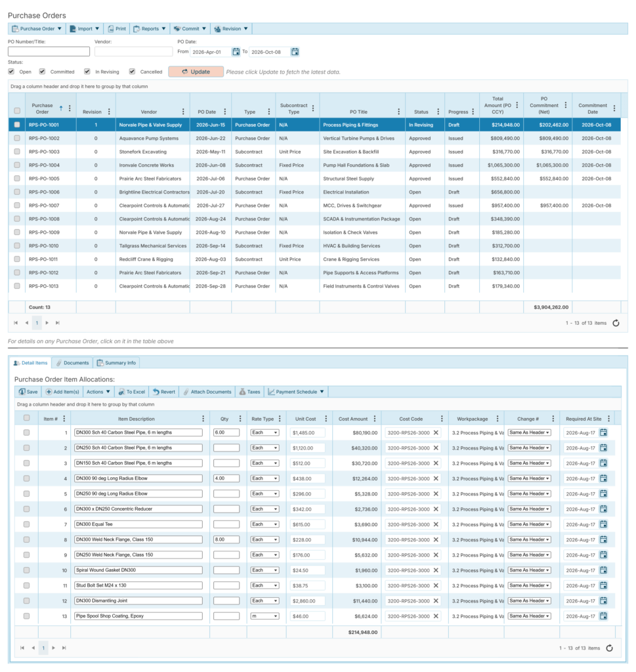
Task: Open Qty column options menu
Action: tap(240, 419)
